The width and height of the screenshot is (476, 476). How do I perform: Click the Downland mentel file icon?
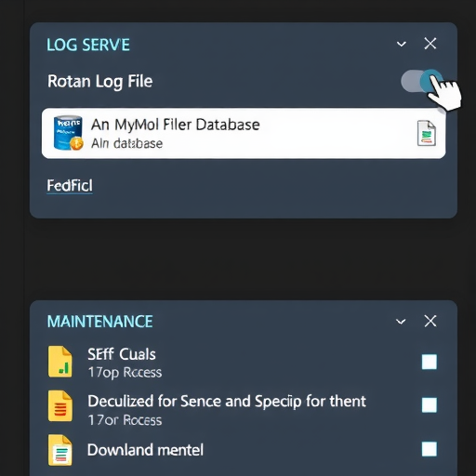[60, 450]
